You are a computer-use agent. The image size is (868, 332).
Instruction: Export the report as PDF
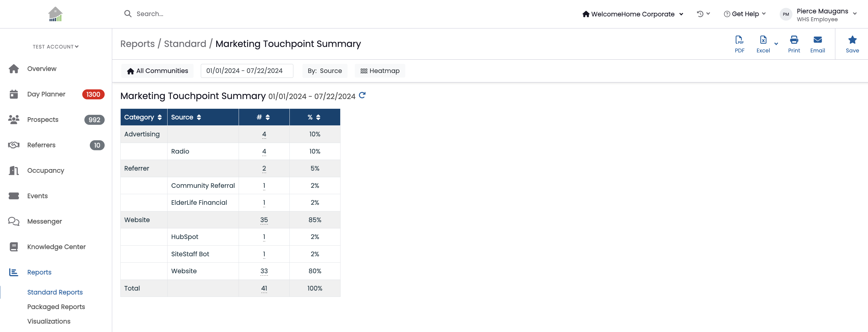point(739,44)
